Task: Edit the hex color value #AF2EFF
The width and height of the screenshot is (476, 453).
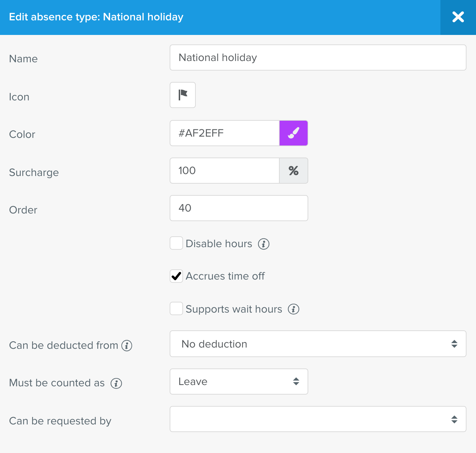Action: [224, 133]
